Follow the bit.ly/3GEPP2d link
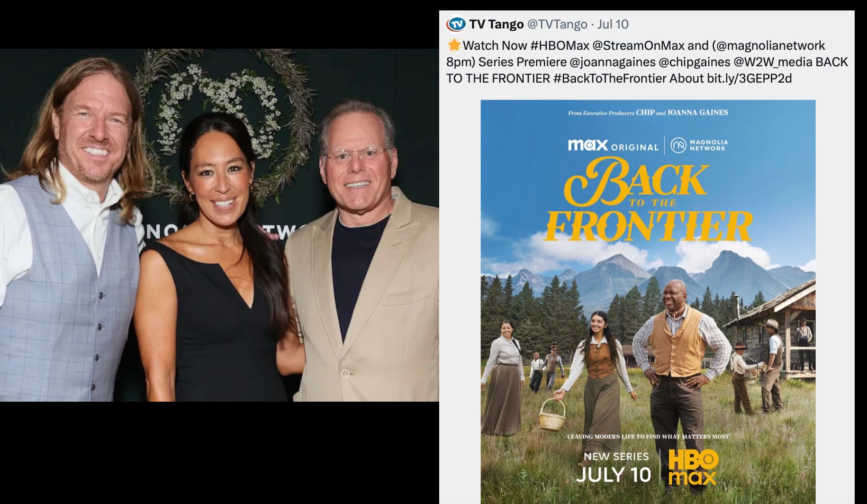This screenshot has height=504, width=867. coord(749,79)
